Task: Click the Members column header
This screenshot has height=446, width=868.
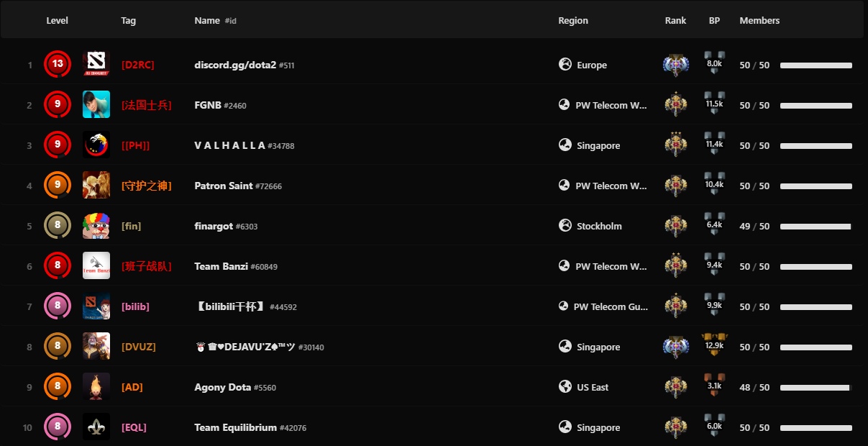Action: pos(759,20)
